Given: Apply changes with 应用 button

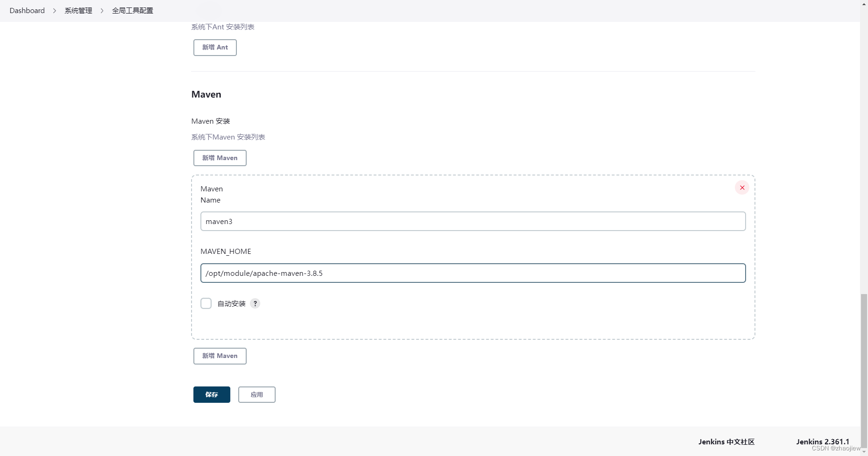Looking at the screenshot, I should tap(256, 395).
